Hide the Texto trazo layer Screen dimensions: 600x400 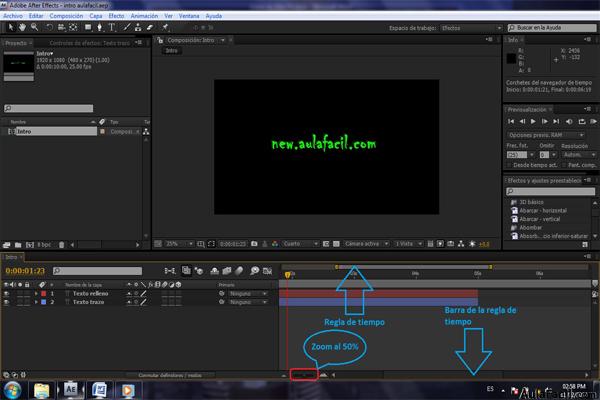tap(6, 302)
